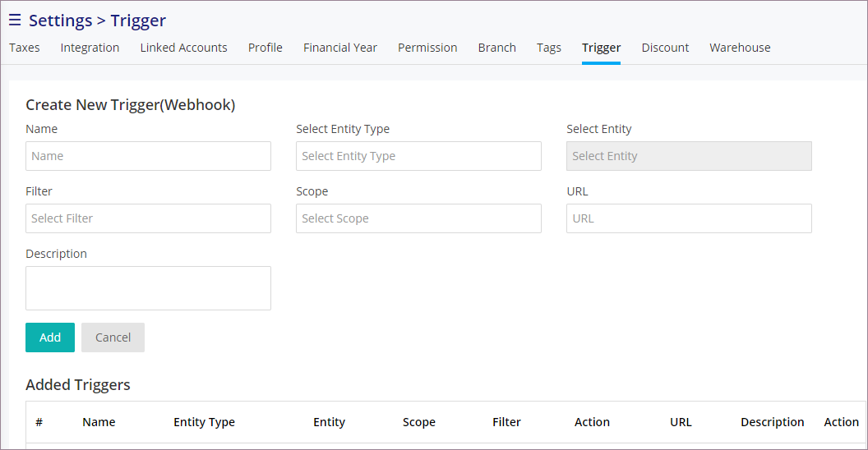Switch to the Taxes tab
Image resolution: width=868 pixels, height=450 pixels.
point(25,48)
